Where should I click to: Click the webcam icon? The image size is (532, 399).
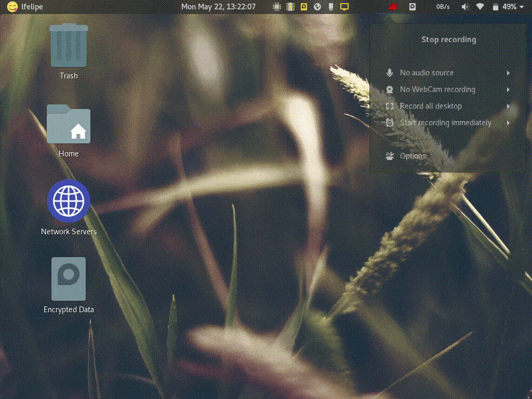point(390,89)
